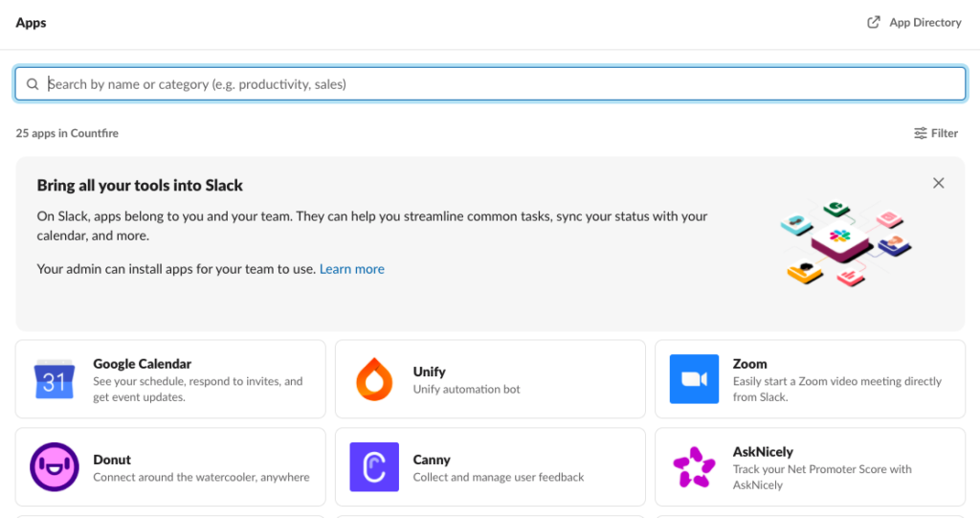This screenshot has height=518, width=980.
Task: Open the Donut smiley icon
Action: click(55, 466)
